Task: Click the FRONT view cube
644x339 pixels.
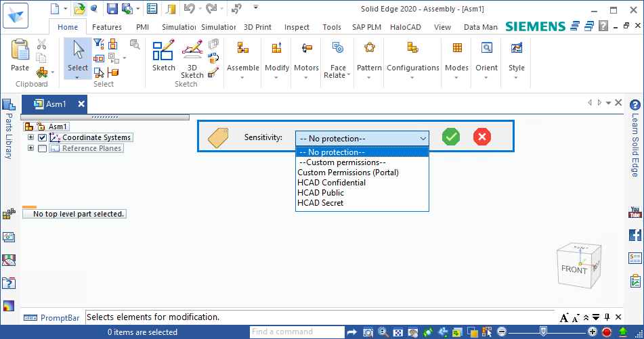Action: [x=574, y=269]
